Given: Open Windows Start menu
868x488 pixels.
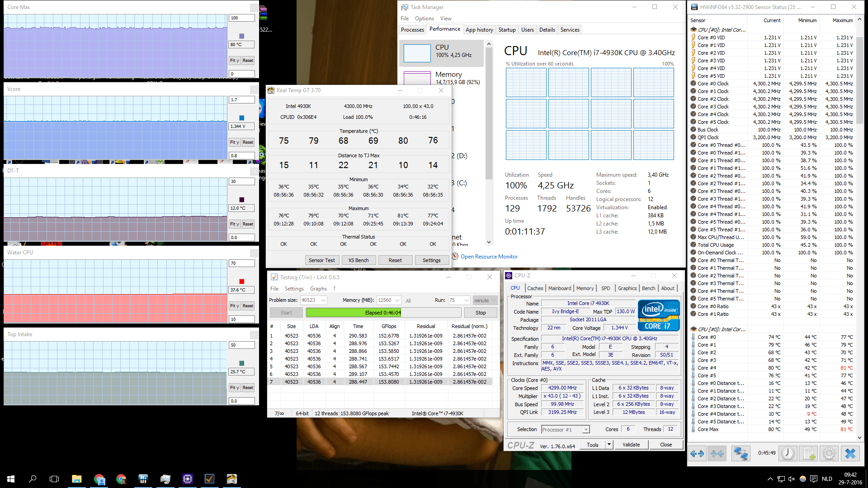Looking at the screenshot, I should (11, 479).
